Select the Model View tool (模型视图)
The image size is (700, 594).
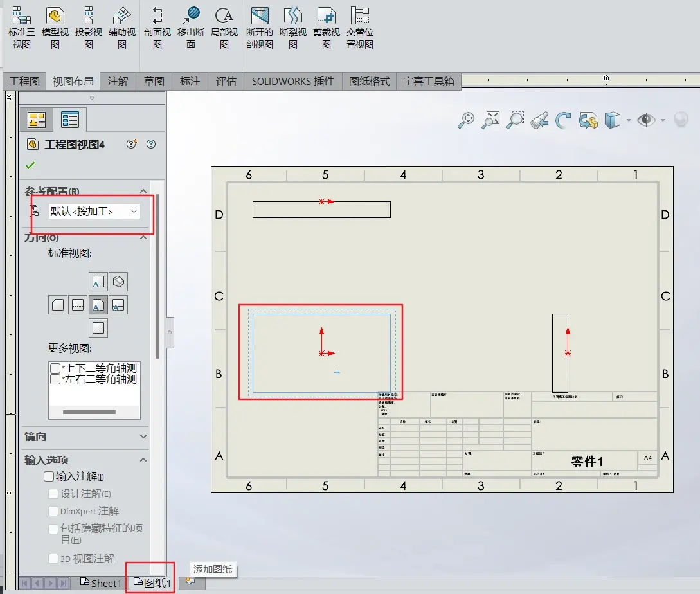click(55, 28)
